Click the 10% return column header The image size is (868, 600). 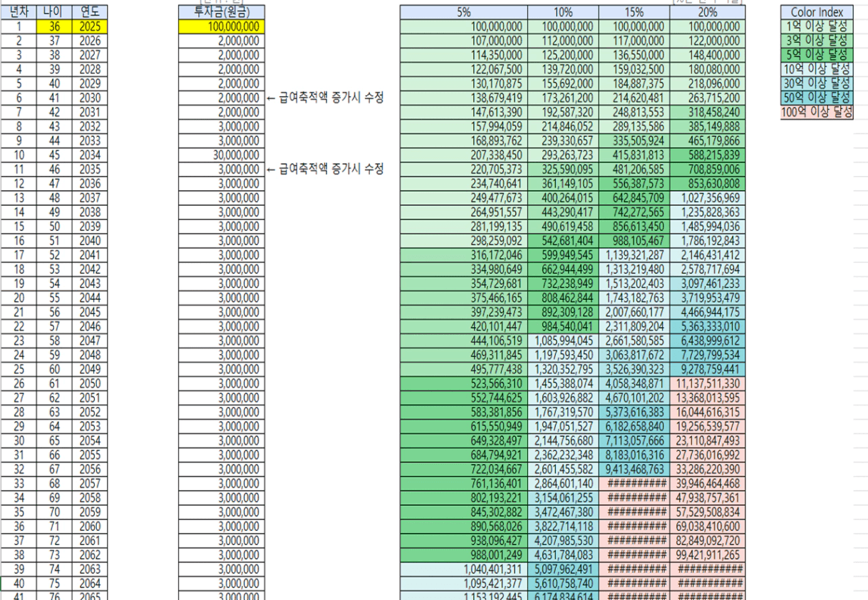[x=563, y=12]
